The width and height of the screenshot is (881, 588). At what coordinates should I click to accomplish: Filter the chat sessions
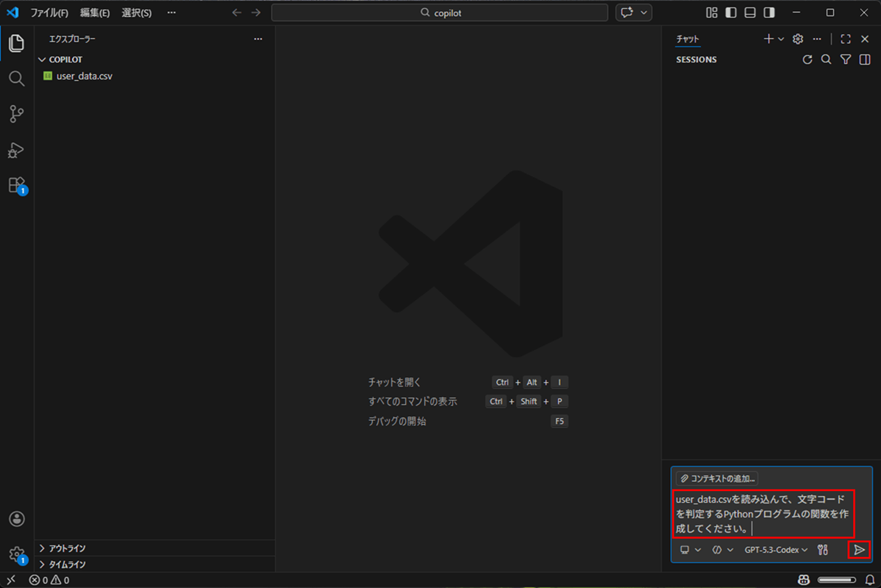pos(845,60)
